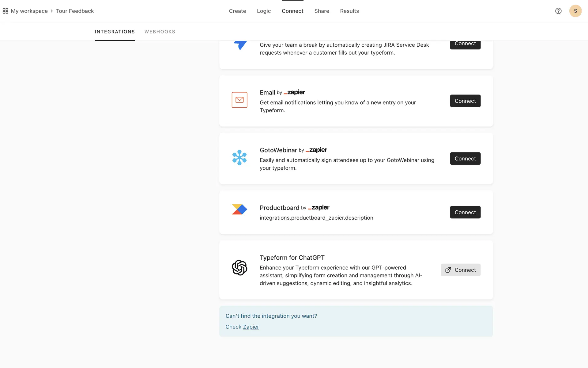This screenshot has width=588, height=368.
Task: Open the help question mark icon
Action: coord(558,11)
